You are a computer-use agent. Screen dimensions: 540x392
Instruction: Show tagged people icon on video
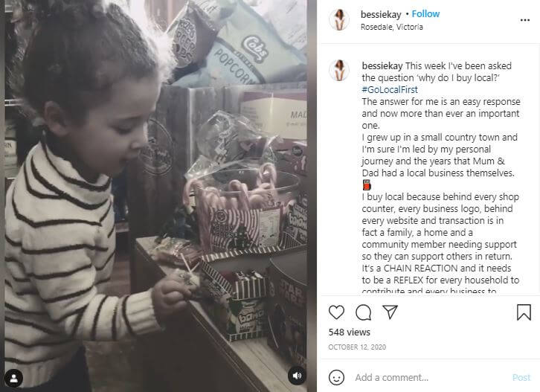[14, 378]
